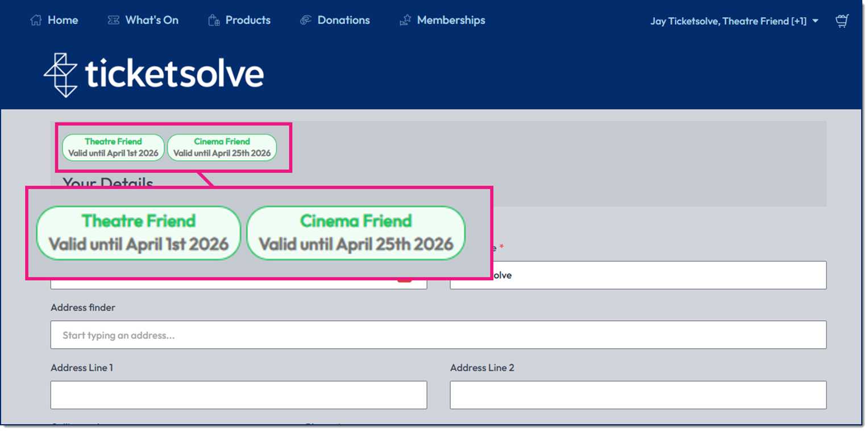Click the Memberships star icon
The width and height of the screenshot is (868, 431).
(x=405, y=20)
